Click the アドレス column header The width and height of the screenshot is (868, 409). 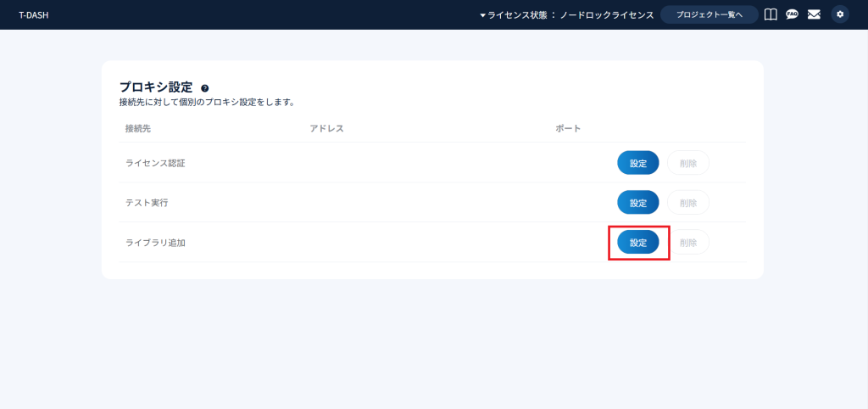(325, 128)
